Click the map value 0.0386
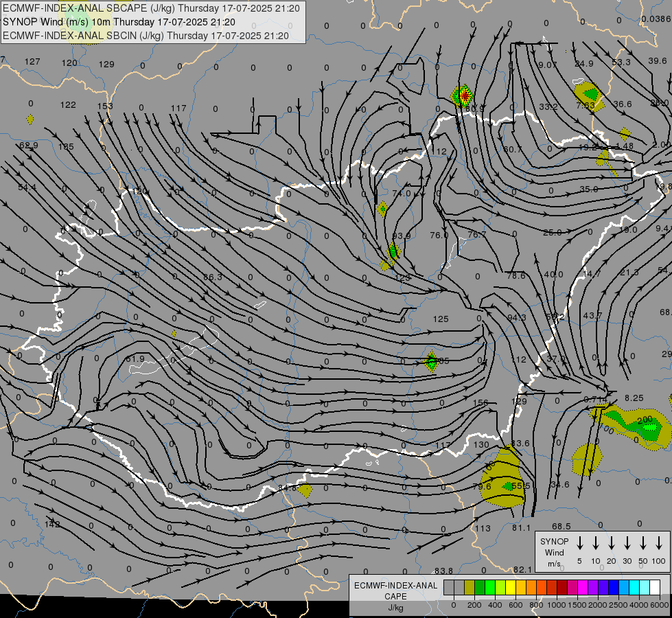The width and height of the screenshot is (672, 618). click(x=656, y=19)
